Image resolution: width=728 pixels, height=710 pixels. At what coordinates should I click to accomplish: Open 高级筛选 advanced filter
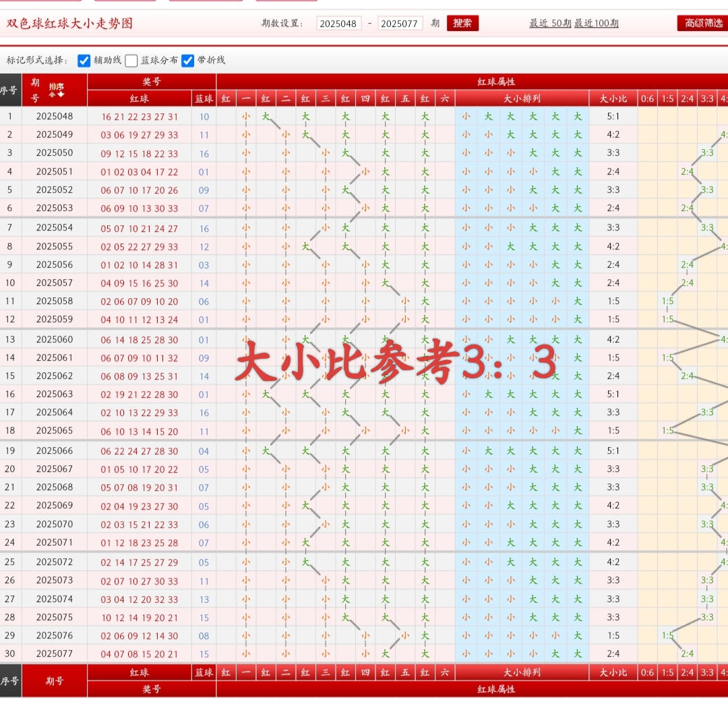(703, 23)
